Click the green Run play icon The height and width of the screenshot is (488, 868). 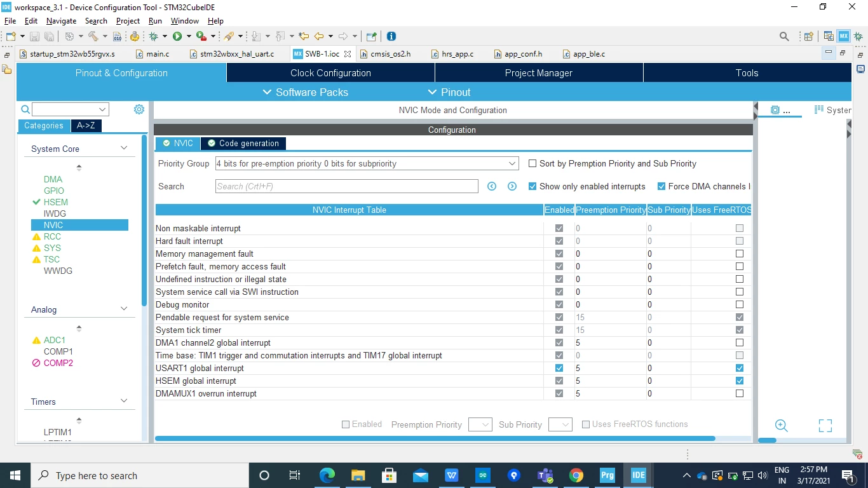(x=177, y=36)
